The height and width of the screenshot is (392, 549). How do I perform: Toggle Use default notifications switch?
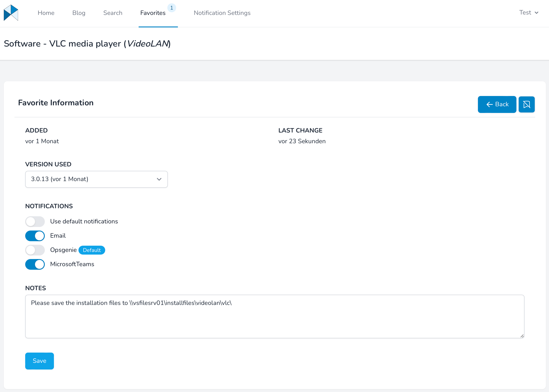pyautogui.click(x=35, y=222)
